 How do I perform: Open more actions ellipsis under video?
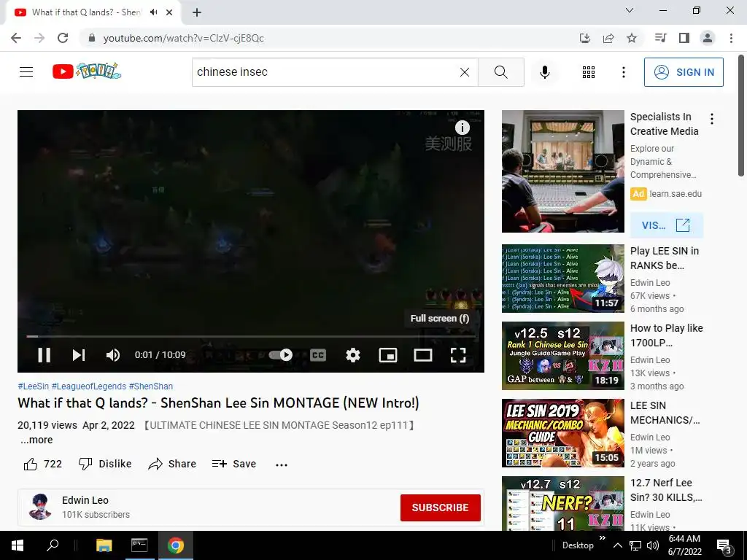[282, 464]
